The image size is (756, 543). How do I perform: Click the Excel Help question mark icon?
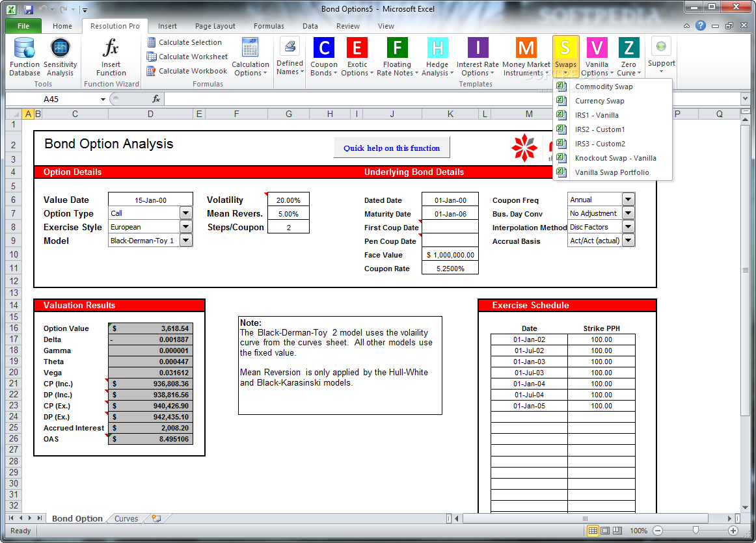(x=701, y=25)
